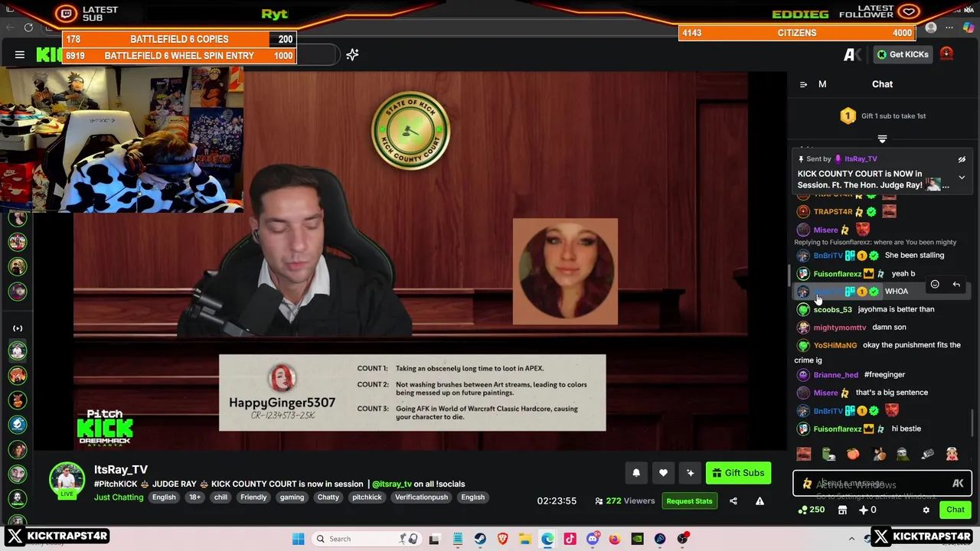This screenshot has width=980, height=551.
Task: Click the stream uptime 02:23:55
Action: point(557,501)
